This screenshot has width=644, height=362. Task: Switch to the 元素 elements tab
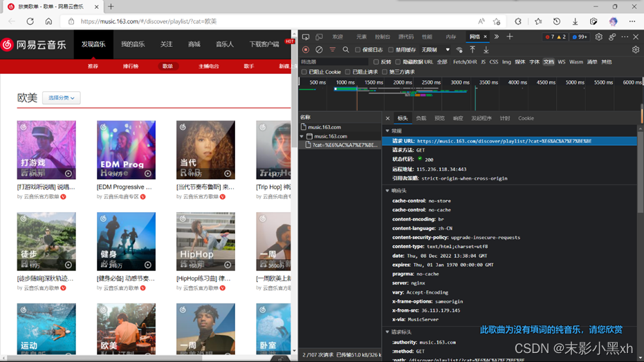click(361, 37)
